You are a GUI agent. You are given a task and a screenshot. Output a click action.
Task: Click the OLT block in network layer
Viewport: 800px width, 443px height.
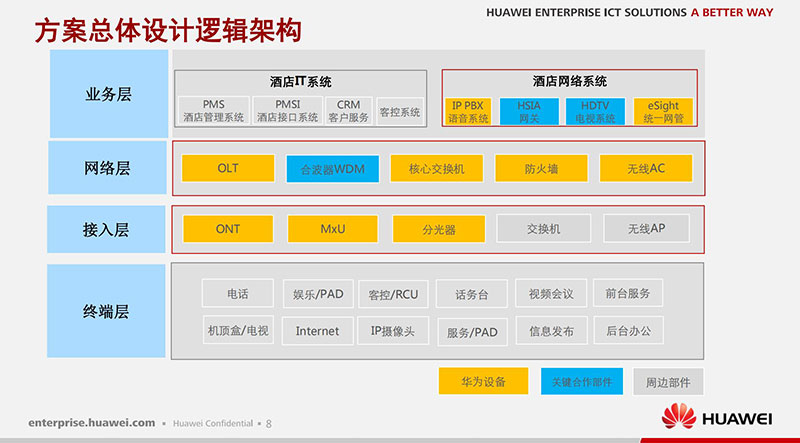(228, 168)
